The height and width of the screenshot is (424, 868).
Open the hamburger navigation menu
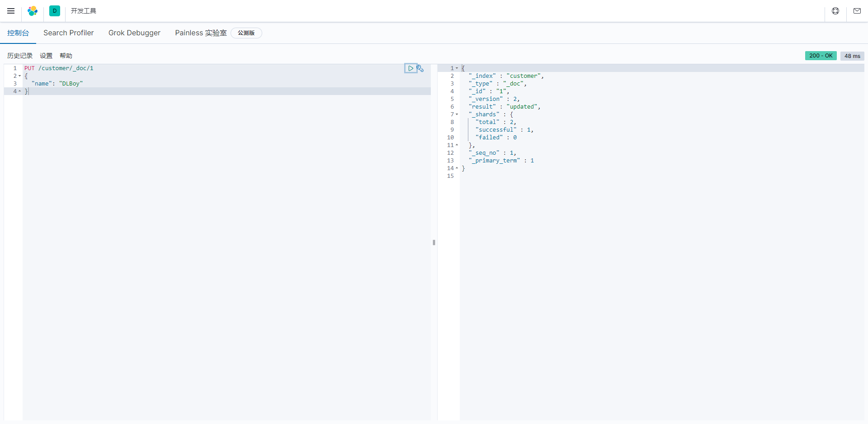(x=11, y=11)
